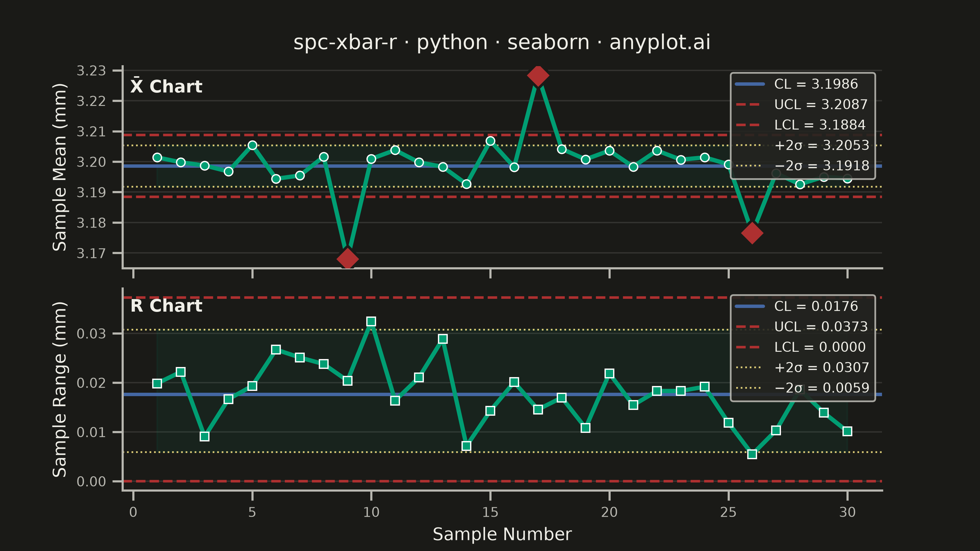980x551 pixels.
Task: Click the X̄ Chart heading label
Action: tap(166, 86)
